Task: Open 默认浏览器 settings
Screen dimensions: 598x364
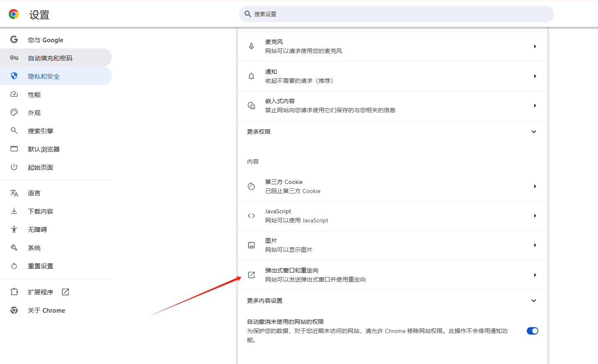Action: (56, 149)
